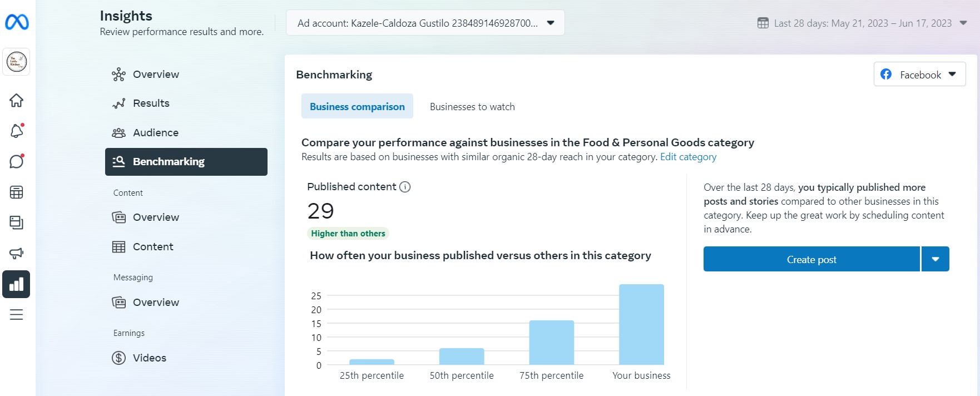
Task: Open the Inbox chat bubble icon
Action: coord(17,162)
